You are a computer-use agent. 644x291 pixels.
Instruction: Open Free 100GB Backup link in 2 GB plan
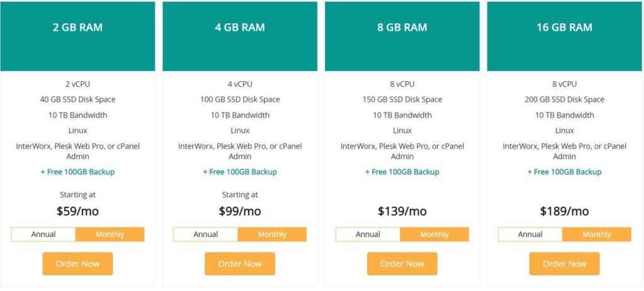point(77,172)
